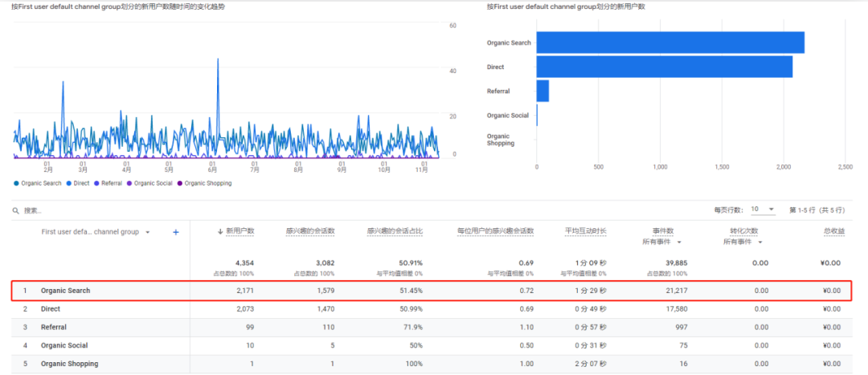
Task: Add a secondary dimension with the plus icon
Action: pyautogui.click(x=175, y=232)
